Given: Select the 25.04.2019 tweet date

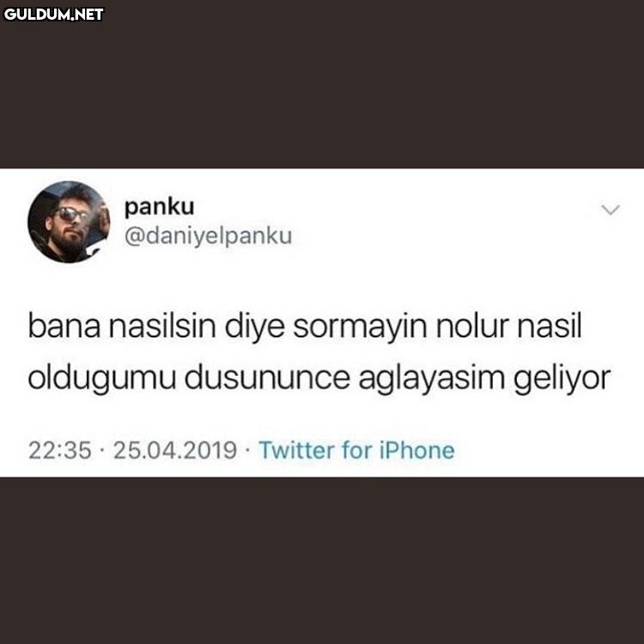Looking at the screenshot, I should tap(175, 450).
